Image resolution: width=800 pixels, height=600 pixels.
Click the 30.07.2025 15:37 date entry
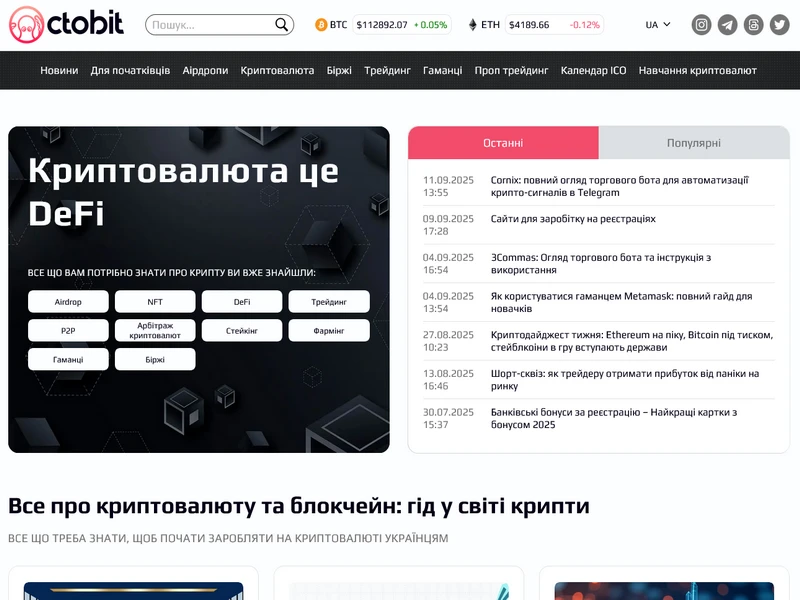coord(448,418)
